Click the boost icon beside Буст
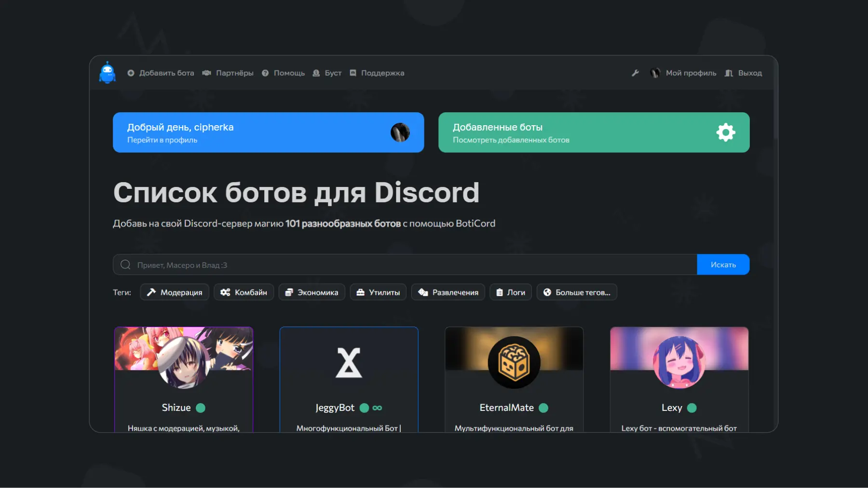 pos(316,73)
